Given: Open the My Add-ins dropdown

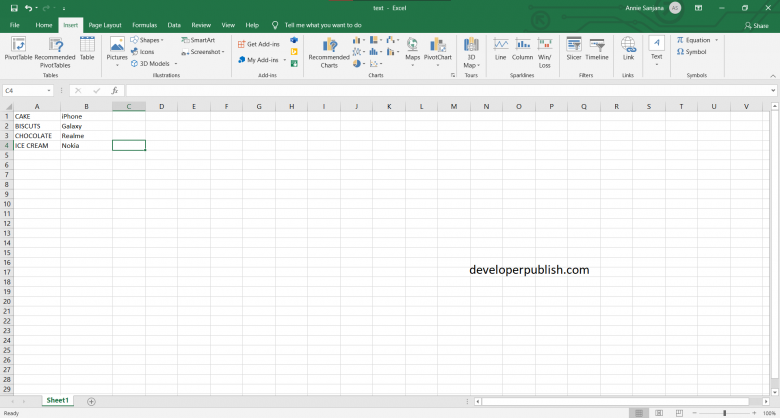Looking at the screenshot, I should click(x=262, y=60).
